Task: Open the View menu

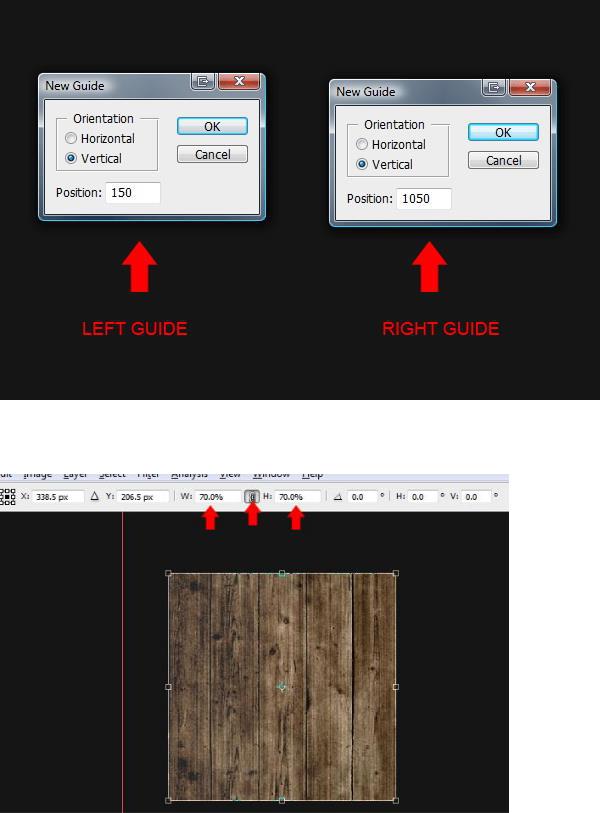Action: coord(230,474)
